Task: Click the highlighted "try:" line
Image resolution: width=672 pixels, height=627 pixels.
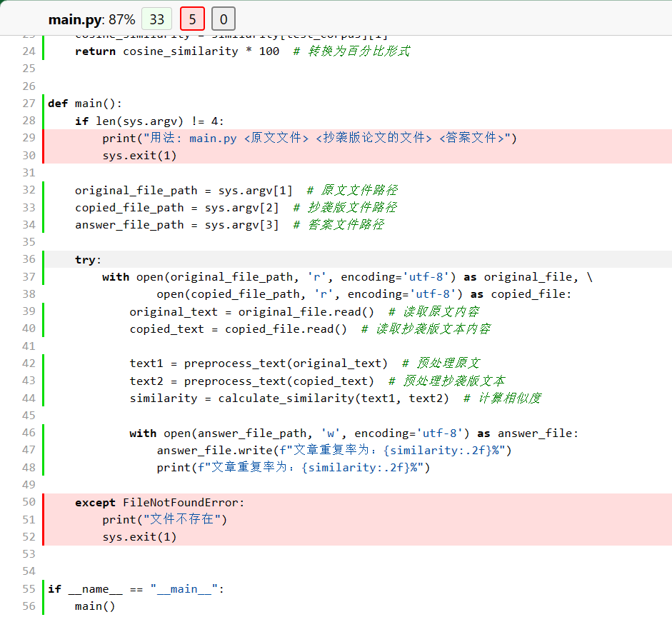Action: tap(89, 259)
